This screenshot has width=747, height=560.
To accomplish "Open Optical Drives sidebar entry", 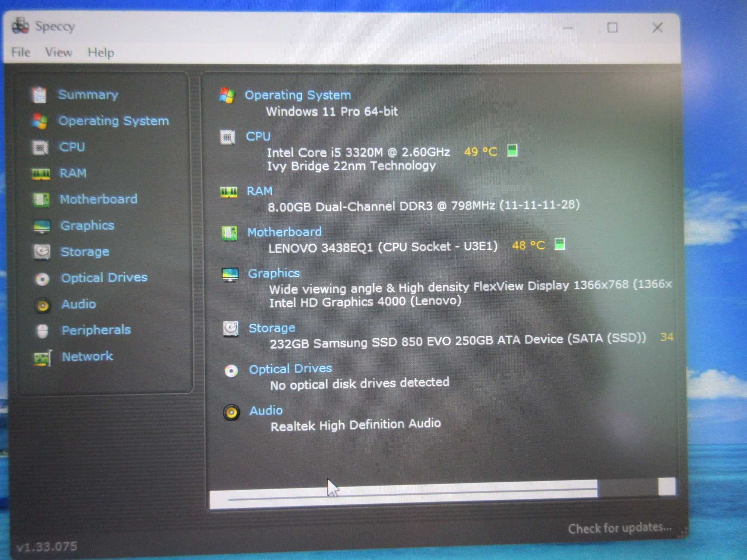I will tap(104, 278).
